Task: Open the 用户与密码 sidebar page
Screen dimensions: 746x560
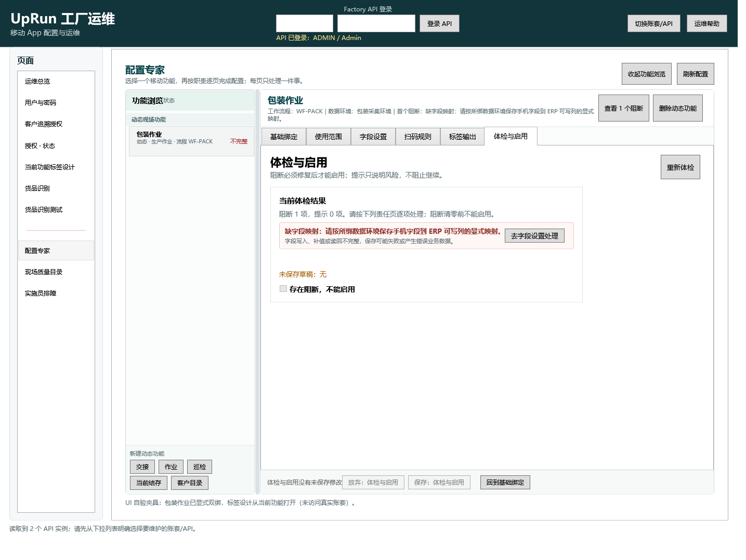Action: (56, 103)
